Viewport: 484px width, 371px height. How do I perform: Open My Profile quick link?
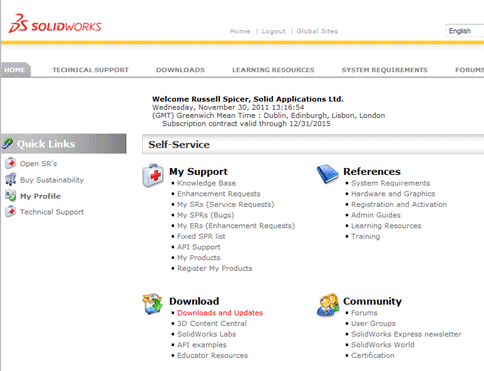pyautogui.click(x=40, y=196)
